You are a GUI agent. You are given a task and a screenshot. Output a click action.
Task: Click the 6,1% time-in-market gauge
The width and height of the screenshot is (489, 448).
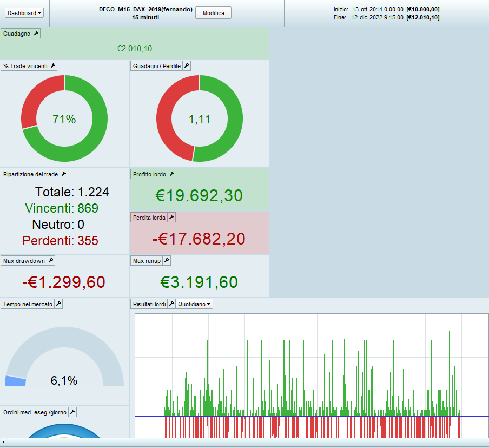(64, 357)
